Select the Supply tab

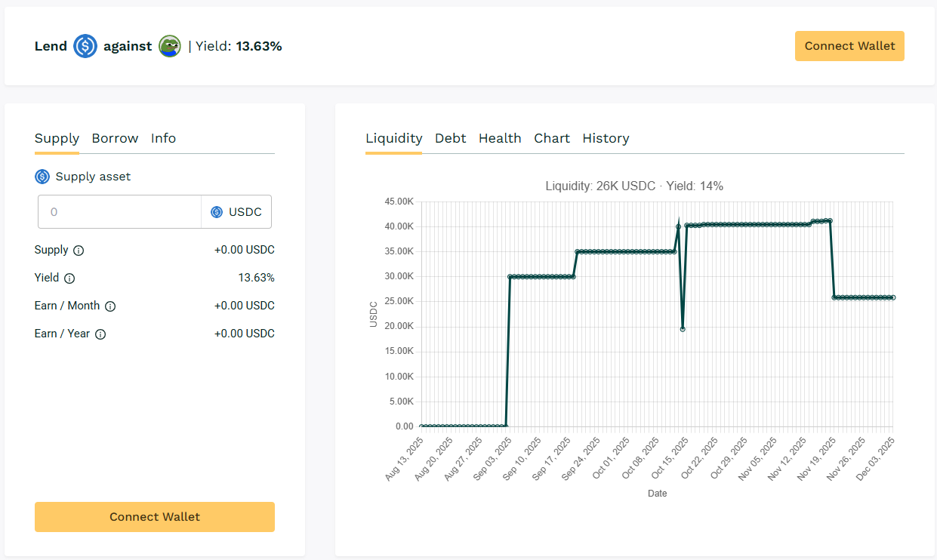tap(57, 138)
